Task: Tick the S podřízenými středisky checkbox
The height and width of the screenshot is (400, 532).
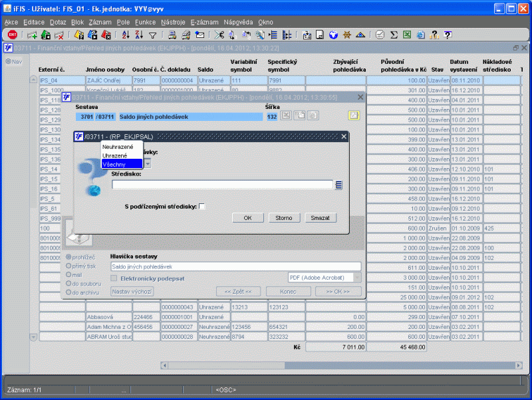Action: (x=202, y=206)
